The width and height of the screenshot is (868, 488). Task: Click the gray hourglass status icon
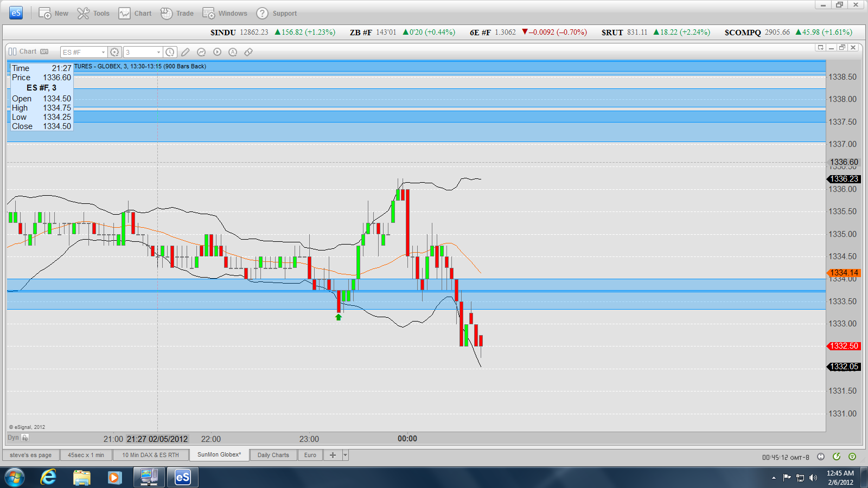click(821, 457)
